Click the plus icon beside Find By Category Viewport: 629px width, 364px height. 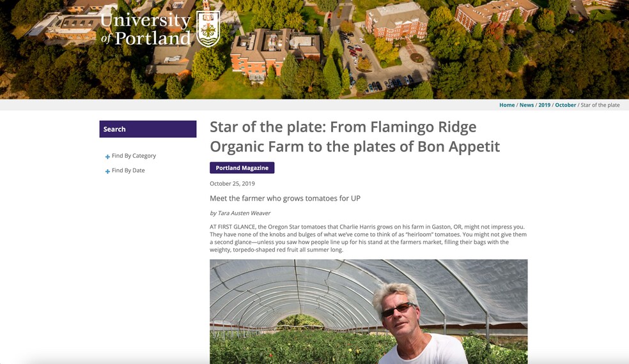click(107, 156)
